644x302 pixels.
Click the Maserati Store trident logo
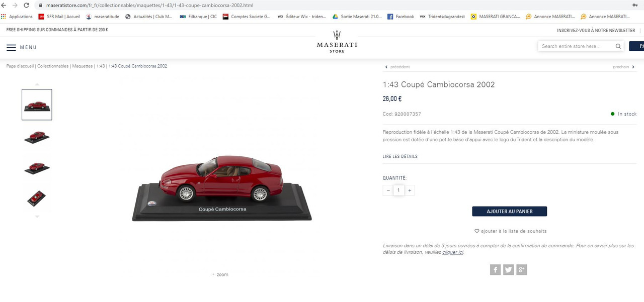pos(337,41)
